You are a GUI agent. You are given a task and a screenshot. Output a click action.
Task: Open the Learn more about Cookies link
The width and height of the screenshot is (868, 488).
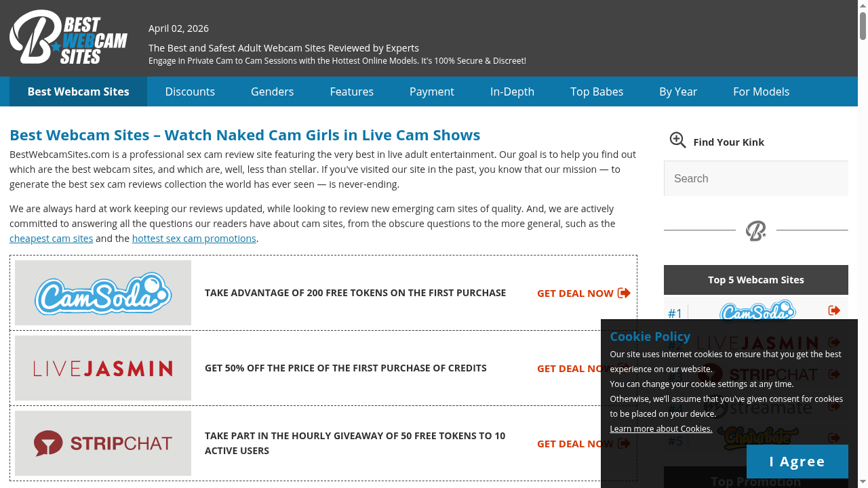[660, 428]
